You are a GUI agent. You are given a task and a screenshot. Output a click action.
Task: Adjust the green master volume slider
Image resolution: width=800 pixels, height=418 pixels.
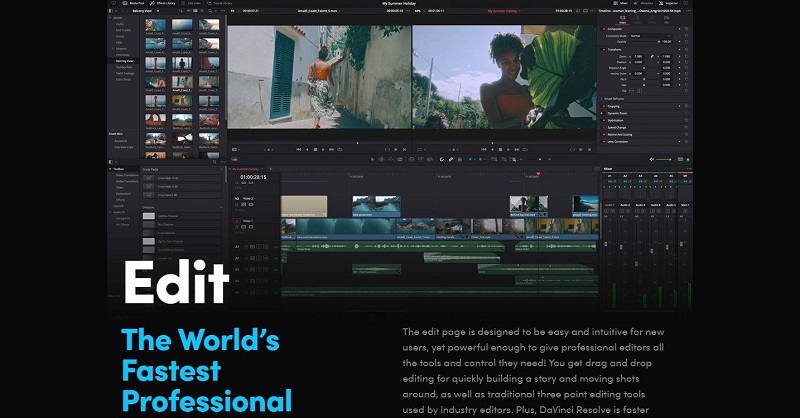pos(663,159)
